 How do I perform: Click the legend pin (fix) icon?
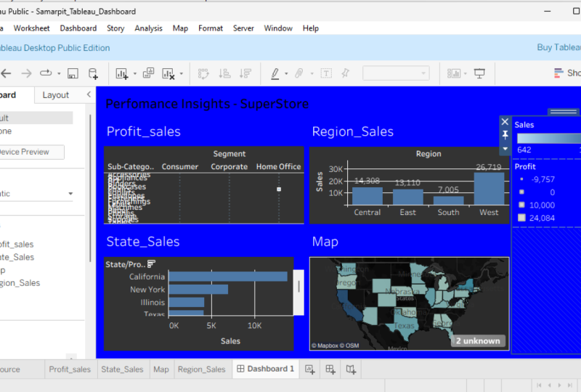pyautogui.click(x=505, y=135)
